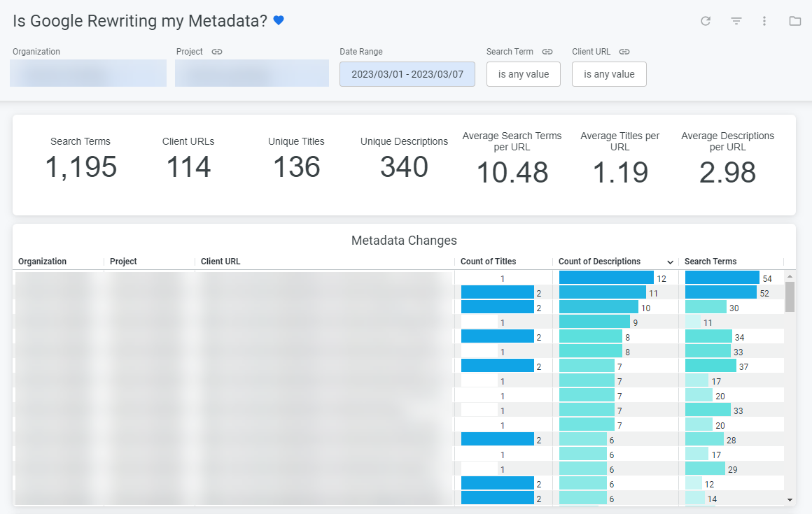Sort by Count of Descriptions column
Screen dimensions: 812x514
[x=599, y=262]
